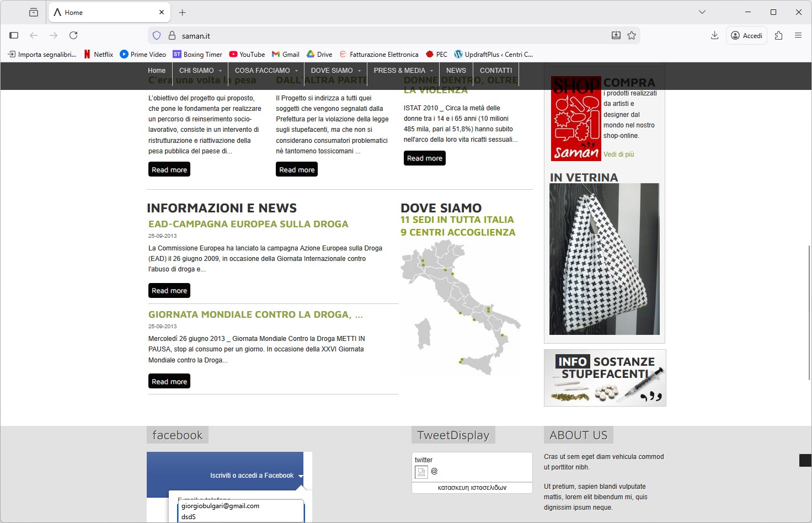Select the Boxing Timer bookmark icon
The image size is (812, 523).
[x=177, y=54]
